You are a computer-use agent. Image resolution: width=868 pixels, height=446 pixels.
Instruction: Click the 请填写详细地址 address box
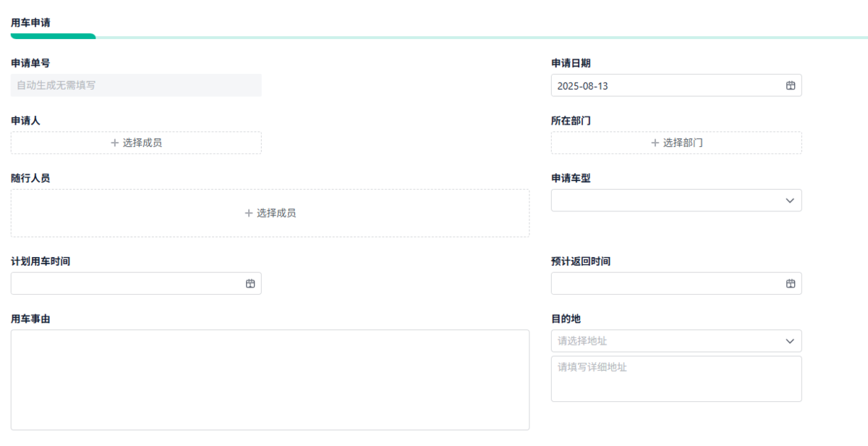point(676,378)
